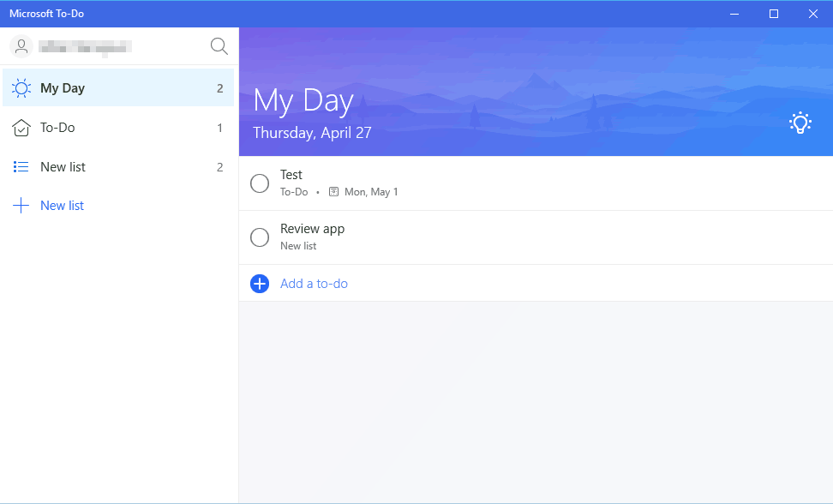Screen dimensions: 833x504
Task: Select My Day in the sidebar
Action: 118,87
